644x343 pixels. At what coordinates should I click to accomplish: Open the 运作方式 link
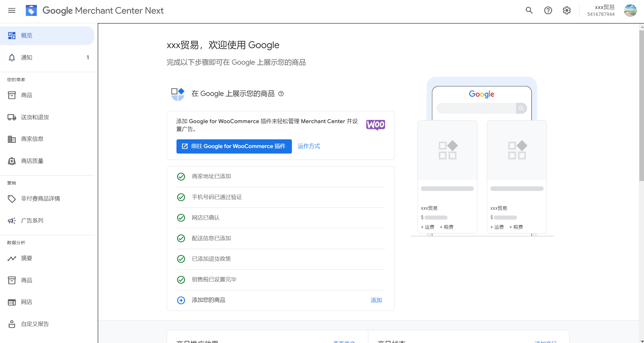click(309, 146)
